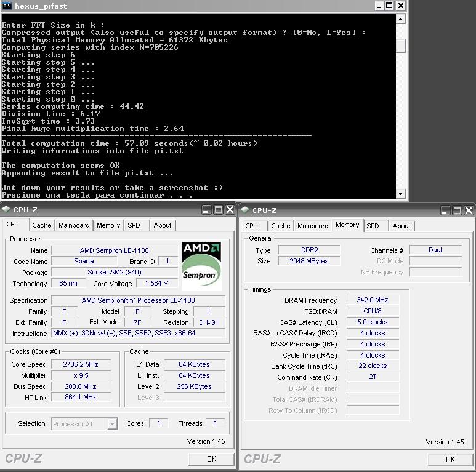Select the Memory tab in right CPU-Z window
476x472 pixels.
click(x=347, y=225)
